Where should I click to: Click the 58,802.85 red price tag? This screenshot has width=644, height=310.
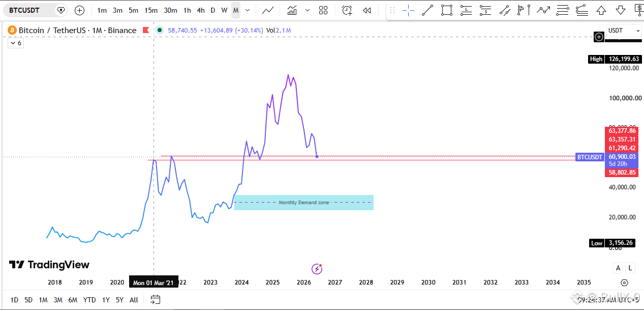click(x=622, y=173)
